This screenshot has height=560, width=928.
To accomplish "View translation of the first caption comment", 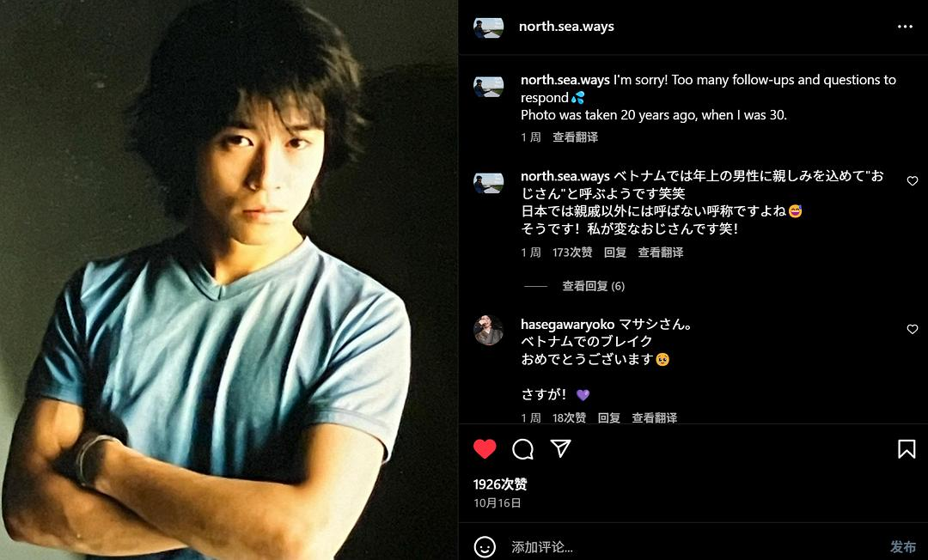I will point(575,137).
